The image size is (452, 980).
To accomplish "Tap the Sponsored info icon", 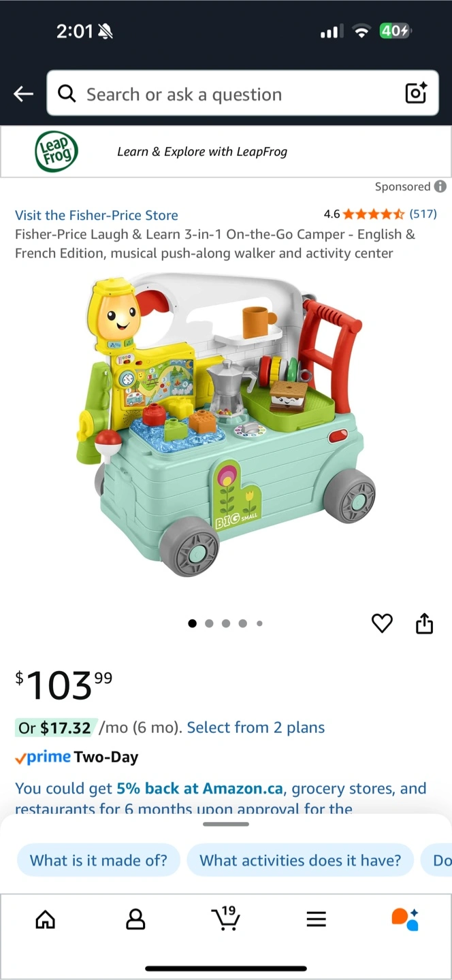I will pyautogui.click(x=440, y=186).
